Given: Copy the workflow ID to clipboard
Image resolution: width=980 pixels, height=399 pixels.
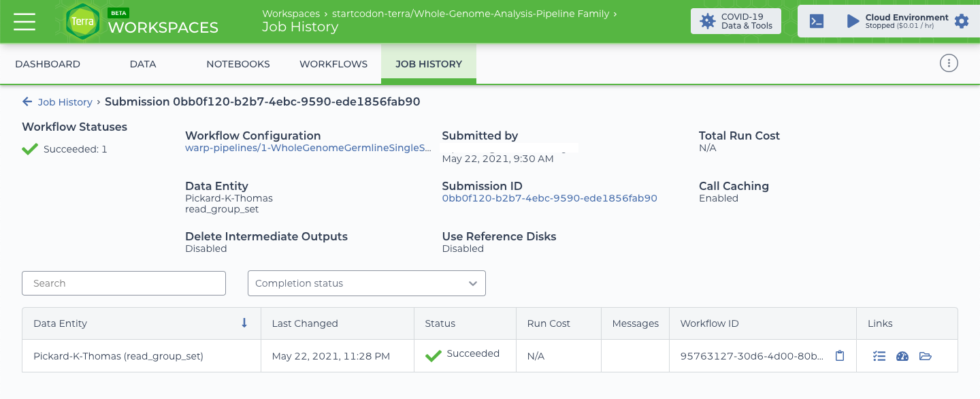Looking at the screenshot, I should click(x=840, y=355).
